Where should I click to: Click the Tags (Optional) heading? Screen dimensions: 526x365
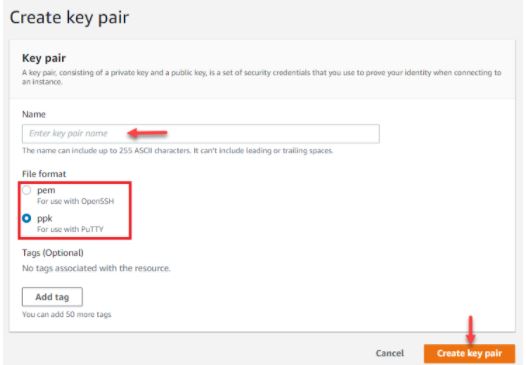click(x=53, y=253)
